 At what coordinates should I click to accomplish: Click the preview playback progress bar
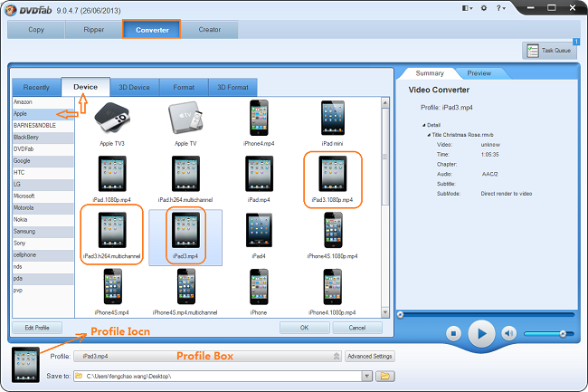486,315
